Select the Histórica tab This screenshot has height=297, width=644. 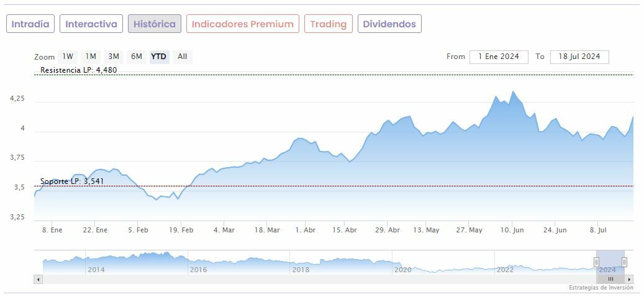pos(155,24)
